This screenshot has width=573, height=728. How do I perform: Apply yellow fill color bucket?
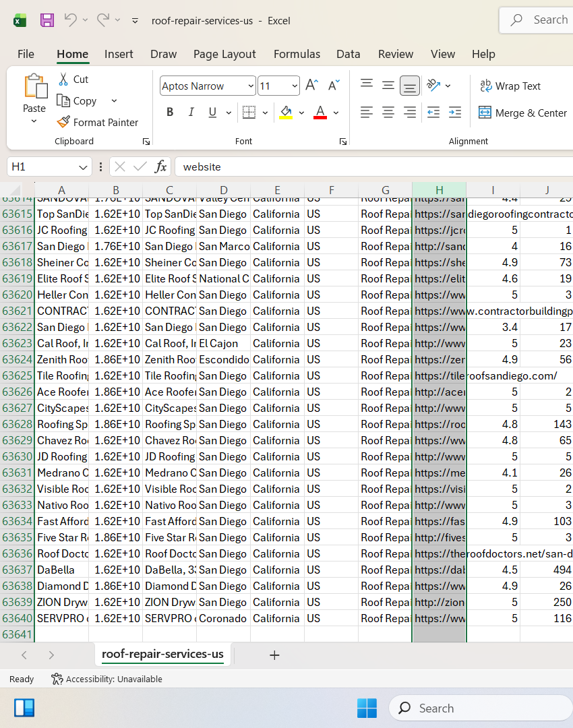pyautogui.click(x=286, y=112)
